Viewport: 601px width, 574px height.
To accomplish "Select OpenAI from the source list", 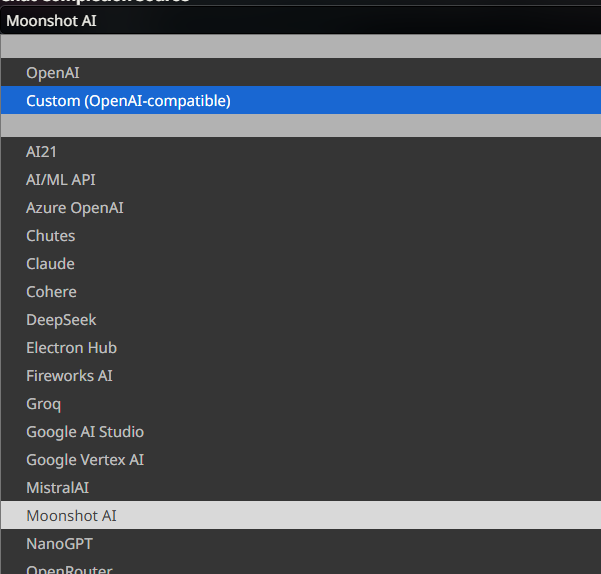I will (301, 72).
